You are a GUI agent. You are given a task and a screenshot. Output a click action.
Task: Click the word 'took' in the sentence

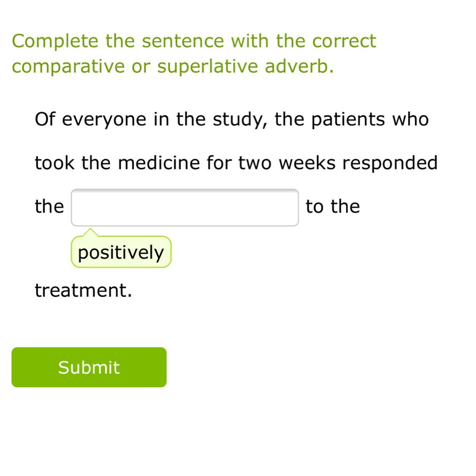(55, 163)
